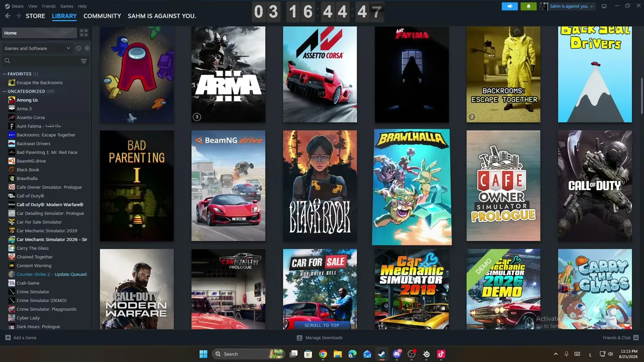644x362 pixels.
Task: Open the Steam announcements megaphone button
Action: [x=510, y=7]
